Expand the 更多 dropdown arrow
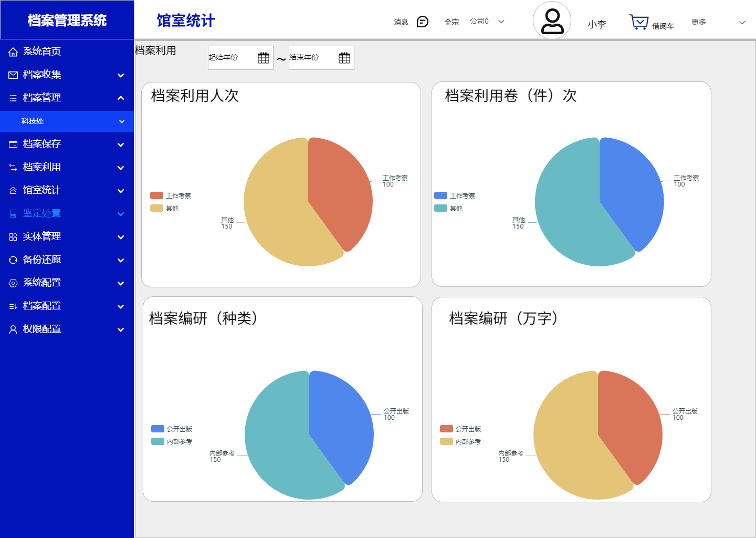This screenshot has height=538, width=756. point(742,23)
